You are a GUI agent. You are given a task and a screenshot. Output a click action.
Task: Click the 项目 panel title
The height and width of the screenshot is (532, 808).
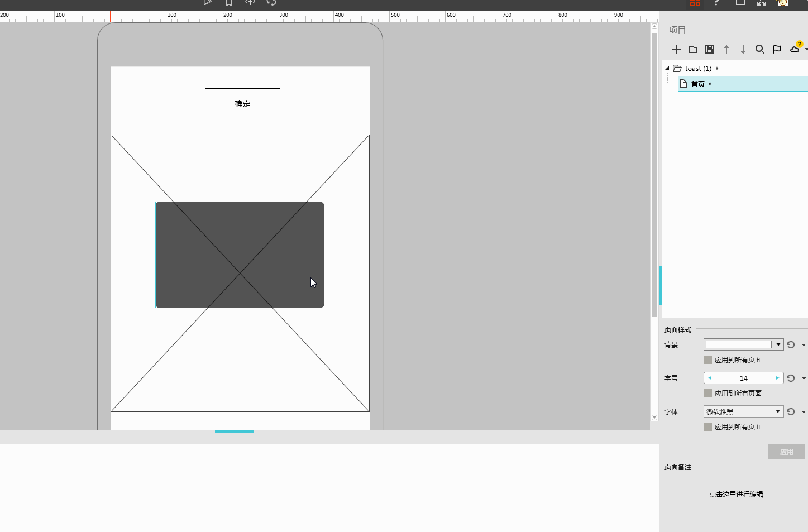tap(677, 30)
